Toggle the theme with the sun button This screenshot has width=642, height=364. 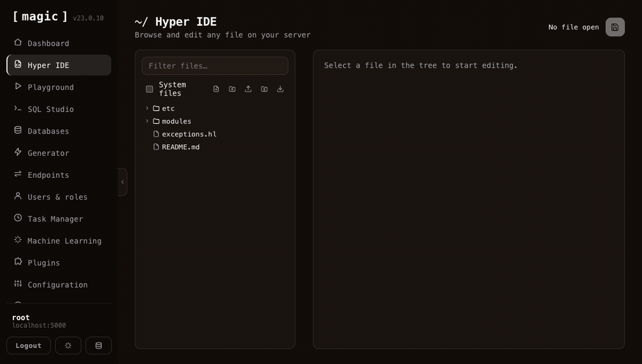(68, 345)
